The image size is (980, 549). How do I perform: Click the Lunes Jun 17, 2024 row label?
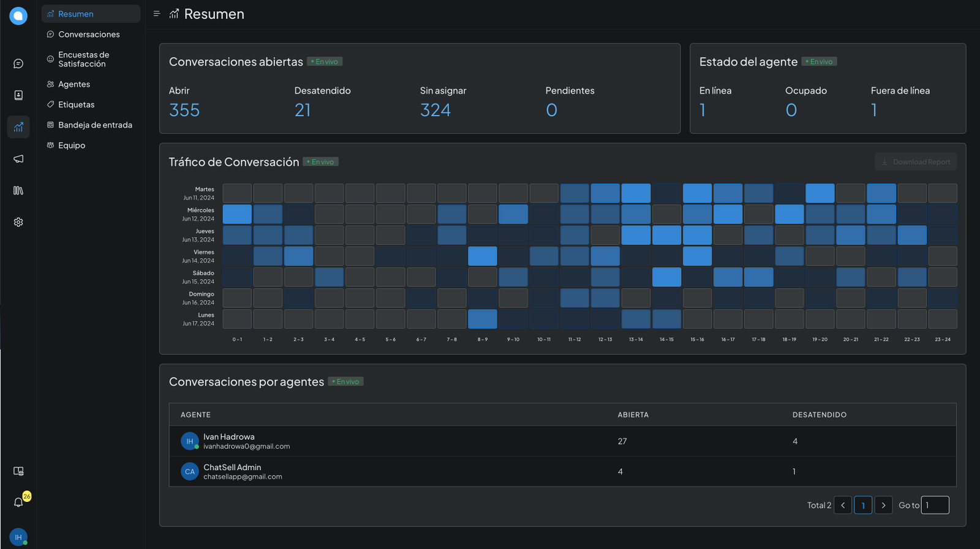tap(198, 319)
